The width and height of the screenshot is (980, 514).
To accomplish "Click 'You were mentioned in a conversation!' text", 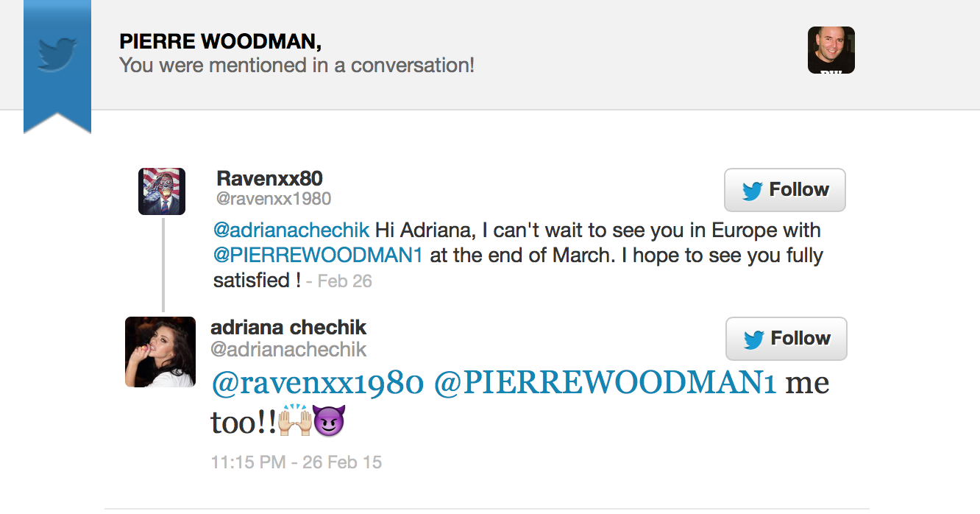I will click(297, 66).
